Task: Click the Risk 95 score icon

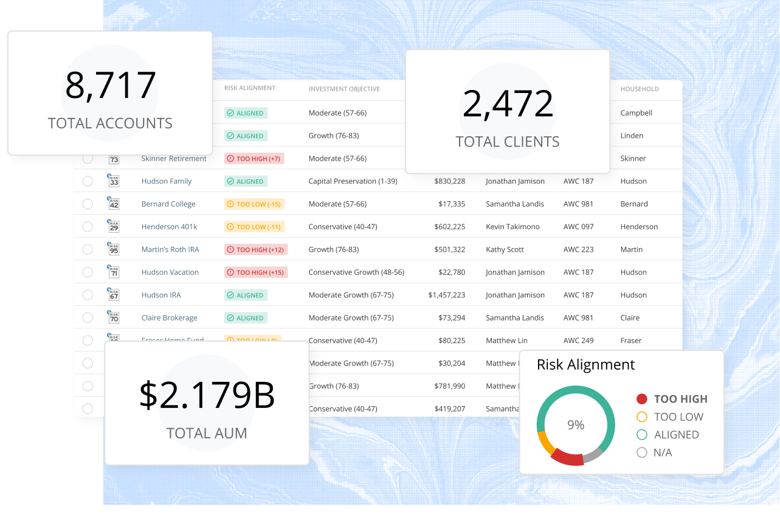Action: point(114,249)
